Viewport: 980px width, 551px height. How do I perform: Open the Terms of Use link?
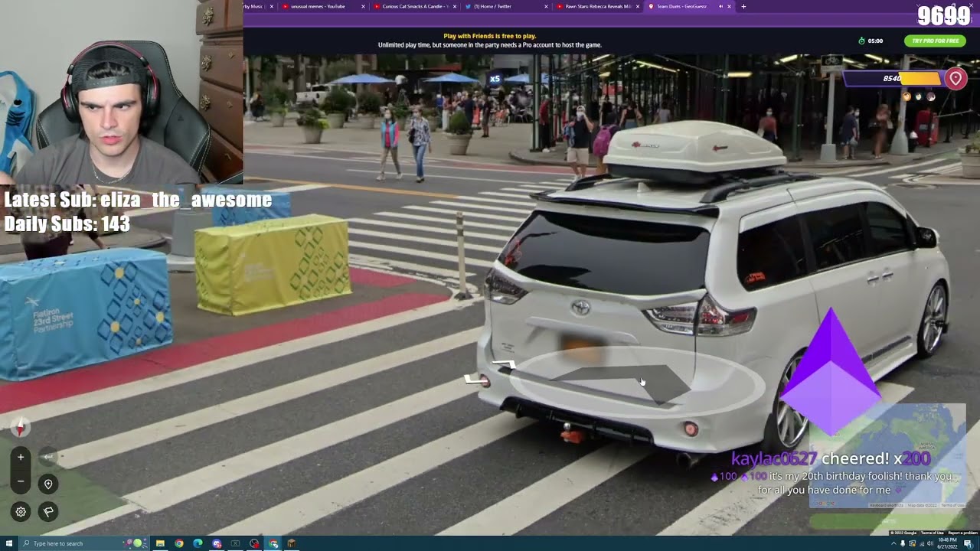click(932, 533)
